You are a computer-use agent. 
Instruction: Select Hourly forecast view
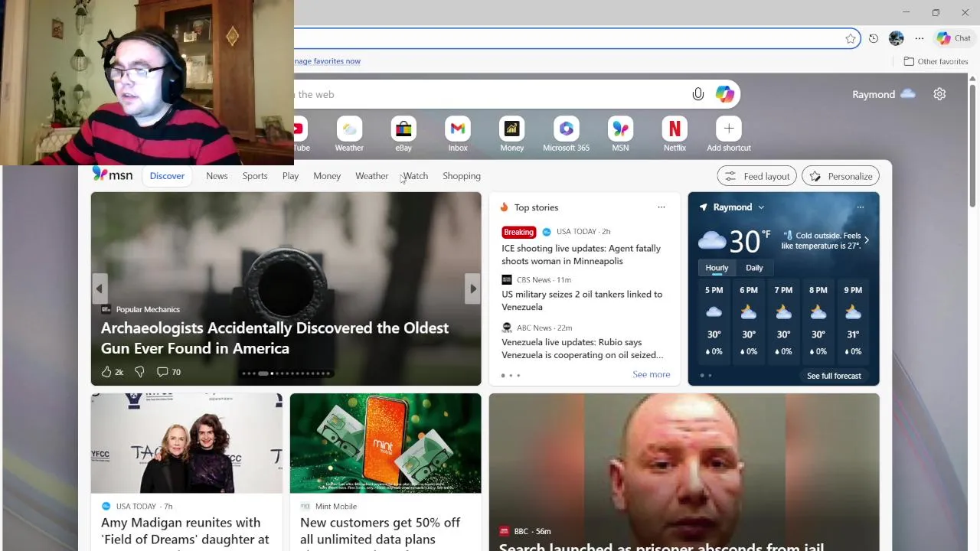pos(717,268)
